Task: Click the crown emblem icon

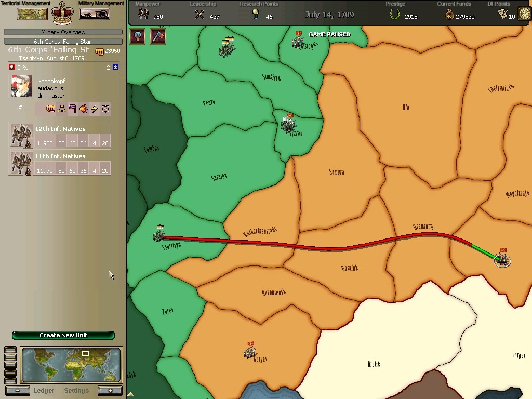Action: (x=62, y=14)
